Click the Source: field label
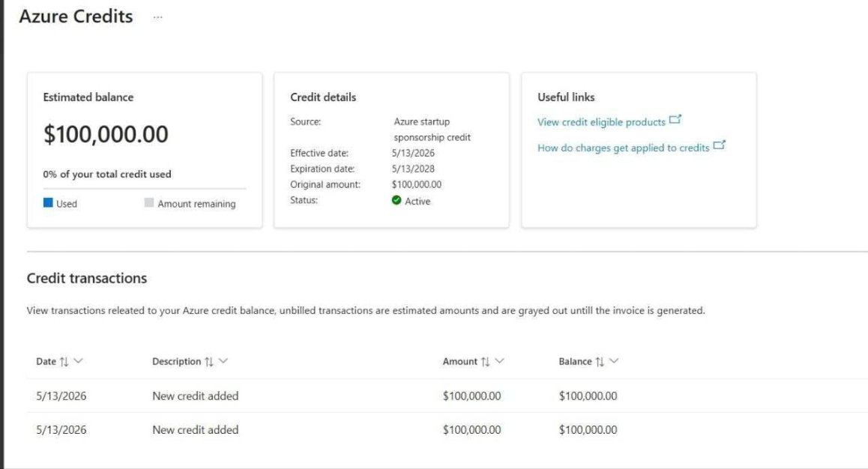 [306, 121]
